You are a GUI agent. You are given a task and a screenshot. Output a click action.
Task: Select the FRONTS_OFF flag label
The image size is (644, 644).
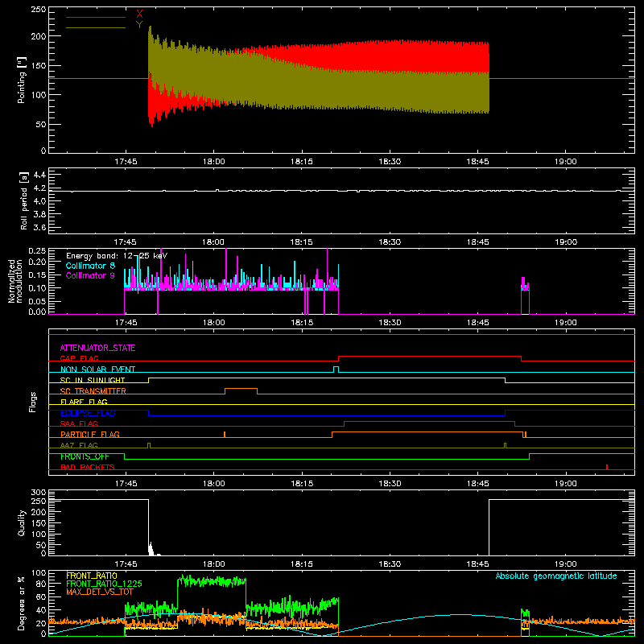pyautogui.click(x=85, y=456)
